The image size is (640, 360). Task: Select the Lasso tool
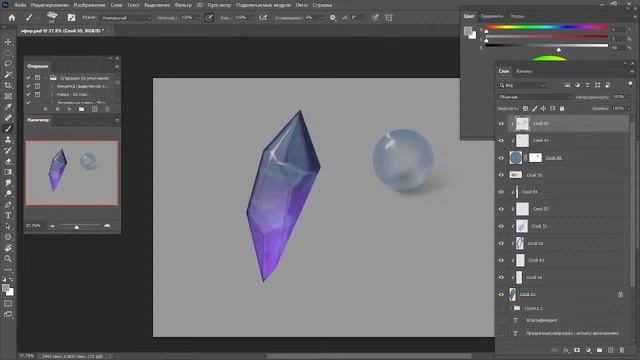pyautogui.click(x=8, y=64)
